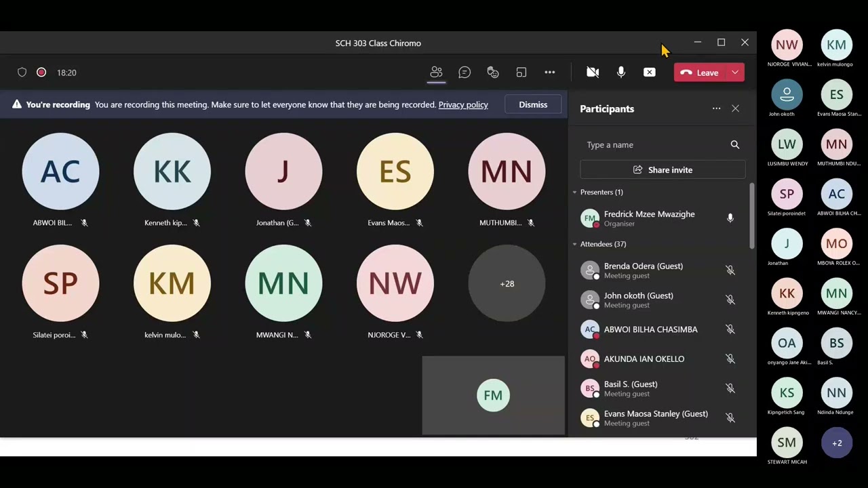This screenshot has width=868, height=488.
Task: Click the SP Silatei poroi... avatar tile
Action: click(x=60, y=283)
